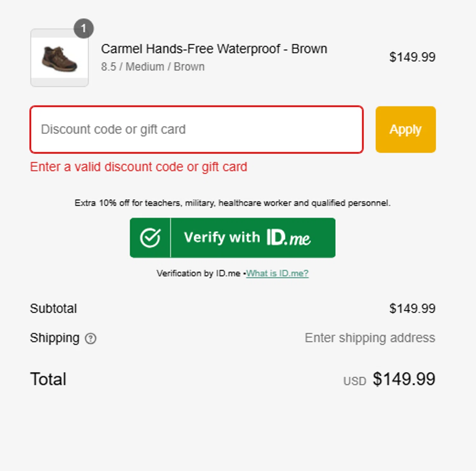Screen dimensions: 476x471
Task: Click the Shipping label
Action: coord(55,338)
